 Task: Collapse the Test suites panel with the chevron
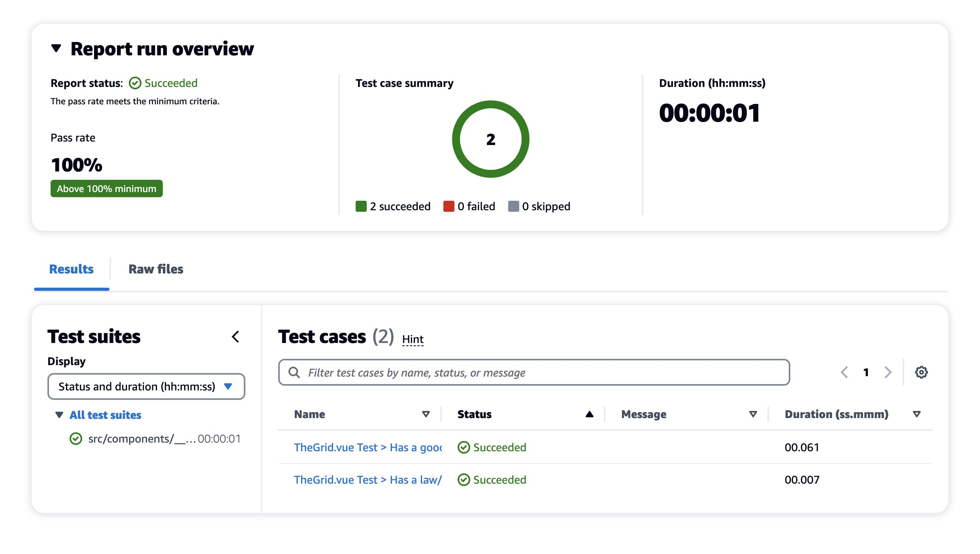pyautogui.click(x=236, y=337)
